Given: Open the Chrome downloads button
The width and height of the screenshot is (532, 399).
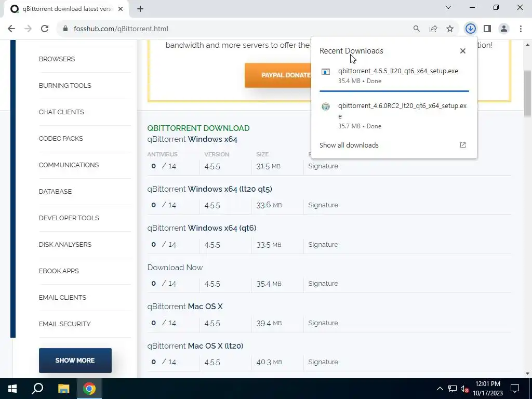Looking at the screenshot, I should click(x=471, y=29).
